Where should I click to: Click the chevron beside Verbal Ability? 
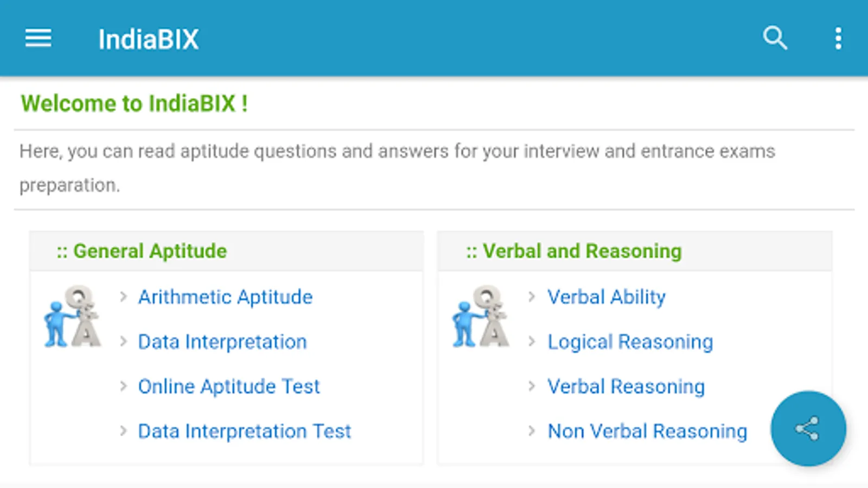532,297
